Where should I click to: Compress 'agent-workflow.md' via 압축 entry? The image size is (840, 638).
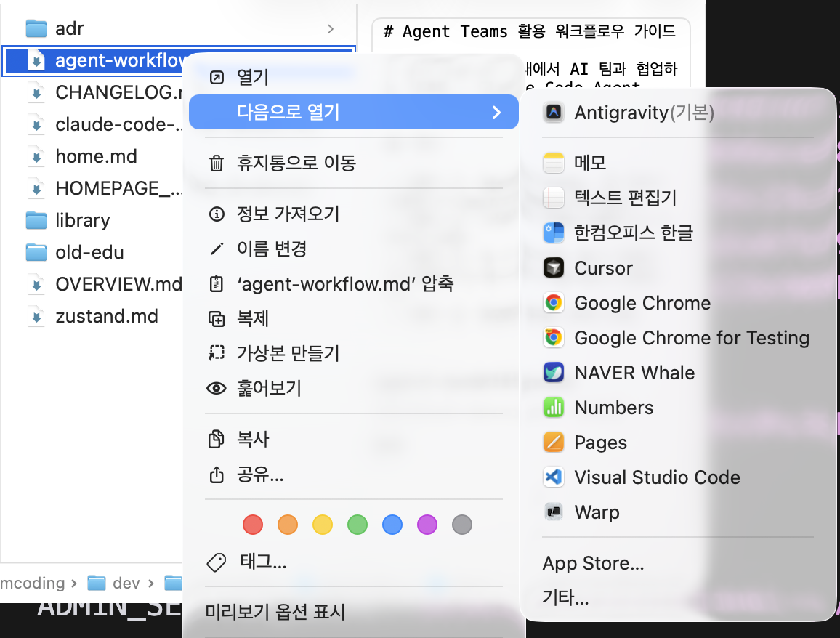tap(354, 284)
